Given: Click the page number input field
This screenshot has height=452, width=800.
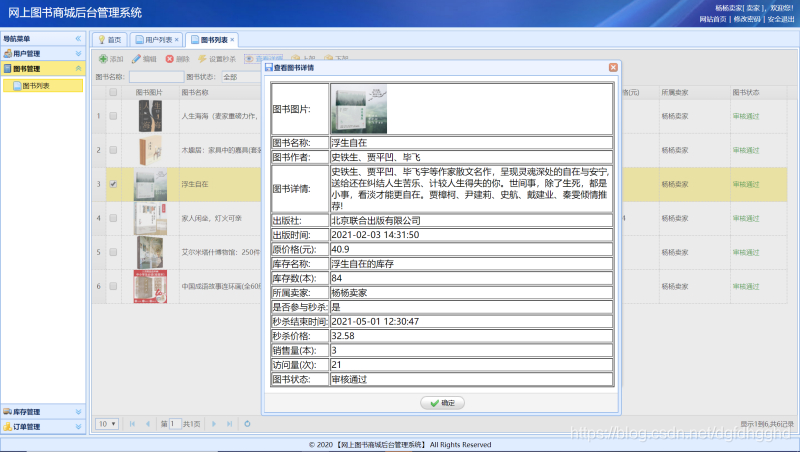Looking at the screenshot, I should (x=175, y=424).
